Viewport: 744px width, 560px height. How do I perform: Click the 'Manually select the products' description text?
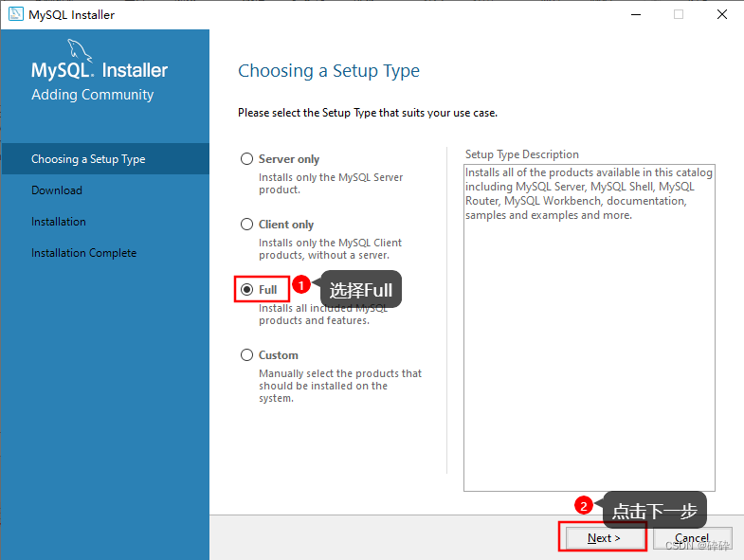coord(340,386)
